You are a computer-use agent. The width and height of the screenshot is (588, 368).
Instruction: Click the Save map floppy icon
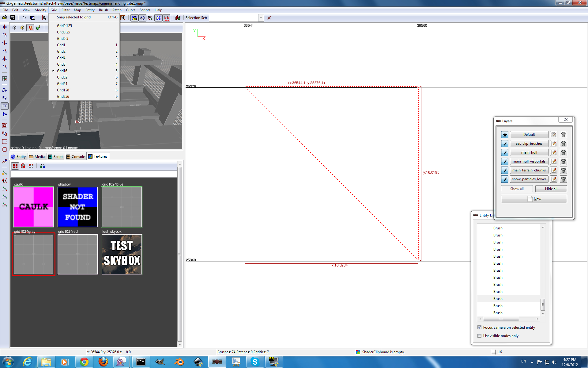click(x=13, y=18)
